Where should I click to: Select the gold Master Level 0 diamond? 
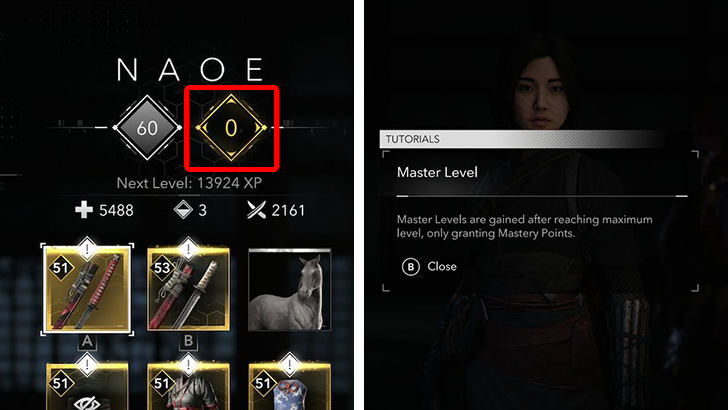[231, 128]
